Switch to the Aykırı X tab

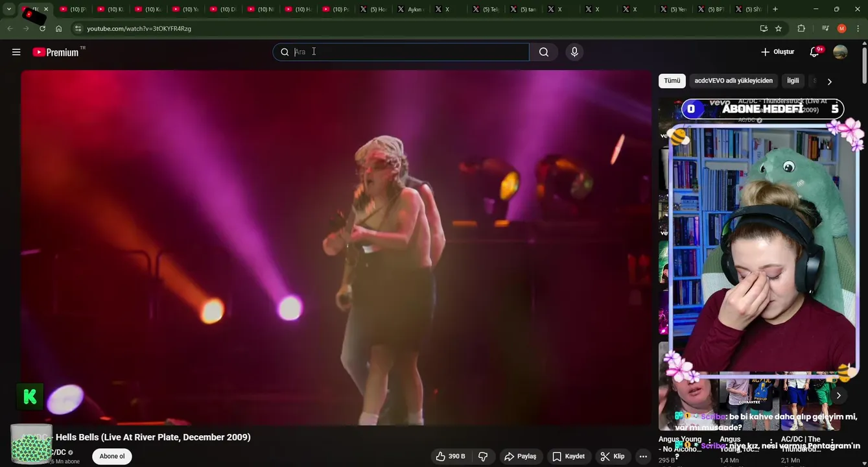coord(411,9)
